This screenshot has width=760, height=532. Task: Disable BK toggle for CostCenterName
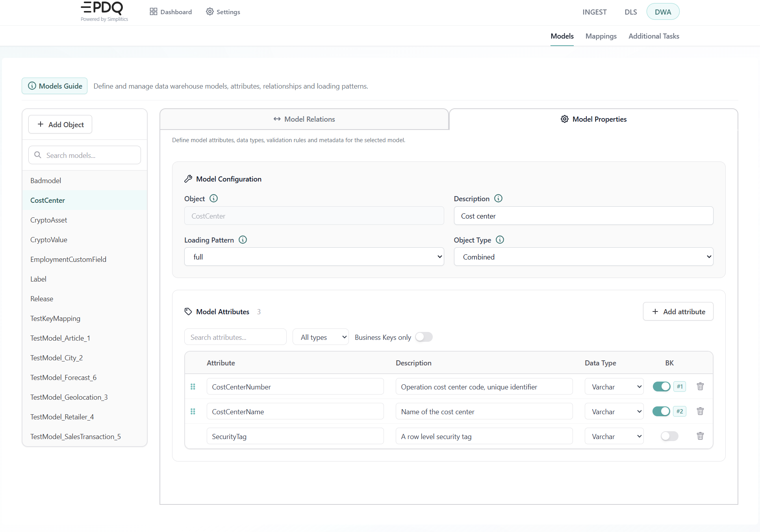[662, 411]
